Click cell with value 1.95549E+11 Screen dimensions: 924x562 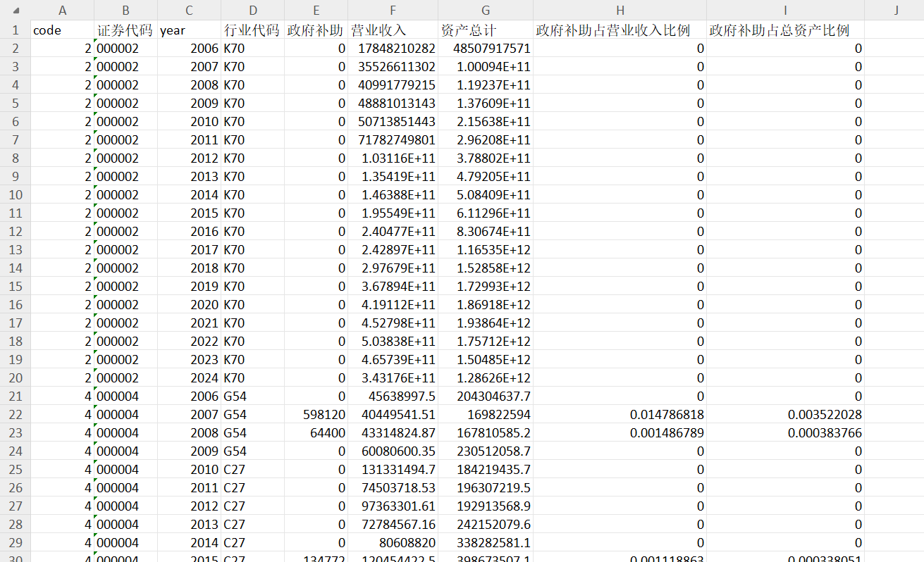click(393, 213)
